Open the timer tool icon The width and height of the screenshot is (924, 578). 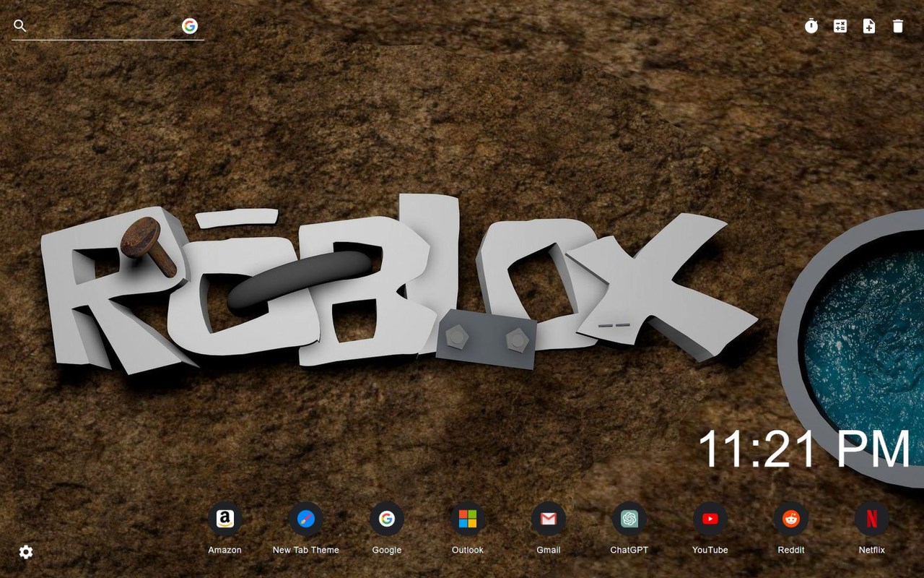click(x=811, y=26)
